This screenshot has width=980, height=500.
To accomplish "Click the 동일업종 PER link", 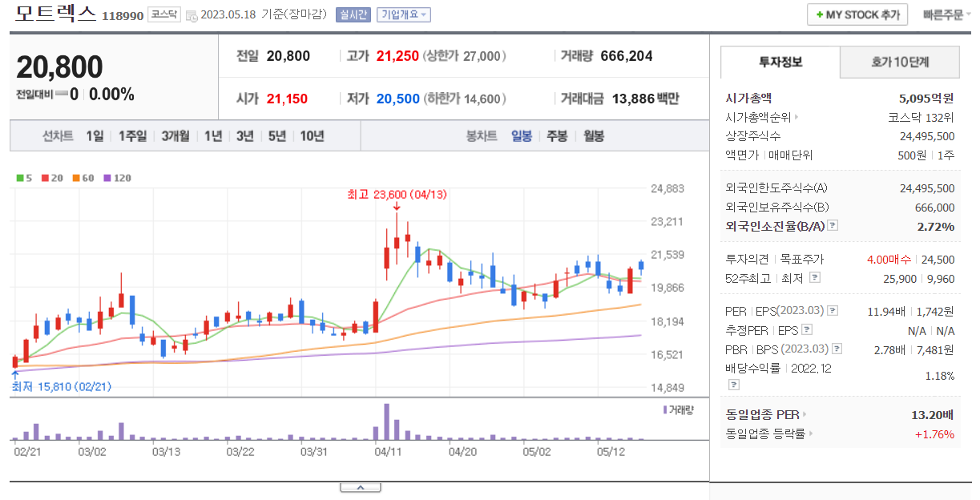I will (x=762, y=415).
